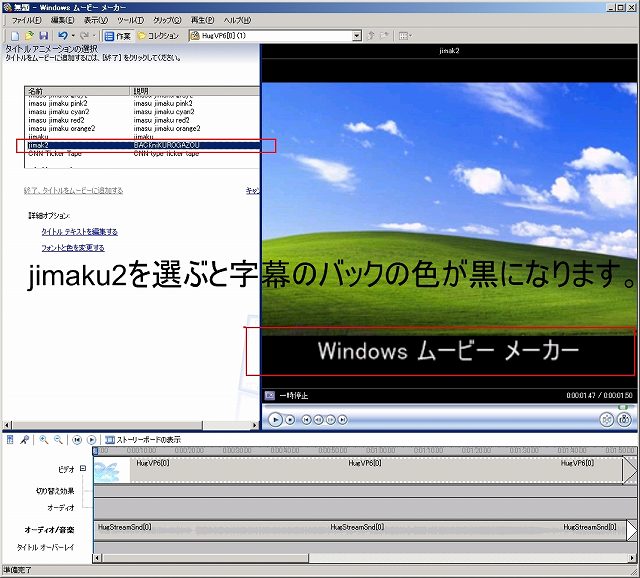Step to the previous frame
640x578 pixels.
pos(319,420)
